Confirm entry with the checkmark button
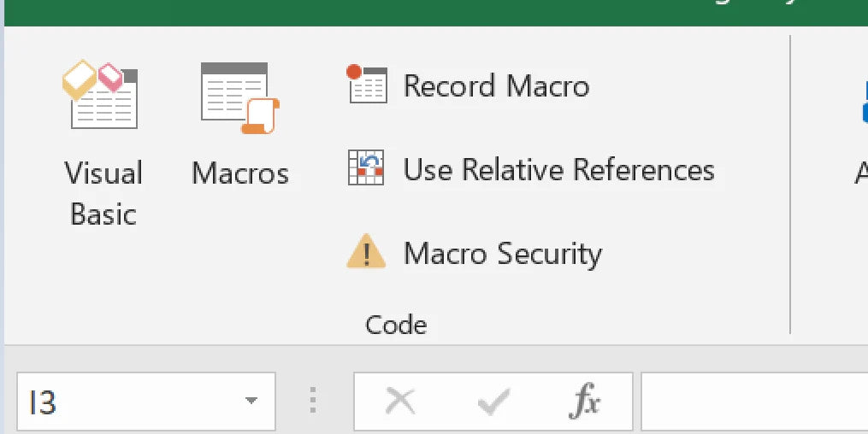868x434 pixels. pos(493,402)
